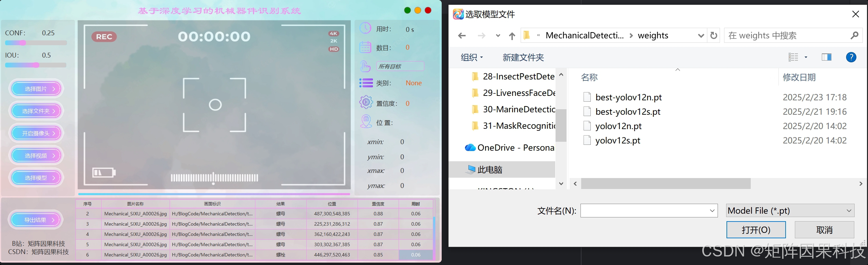Viewport: 868px width, 265px height.
Task: Click the 导出结果 button
Action: [36, 220]
